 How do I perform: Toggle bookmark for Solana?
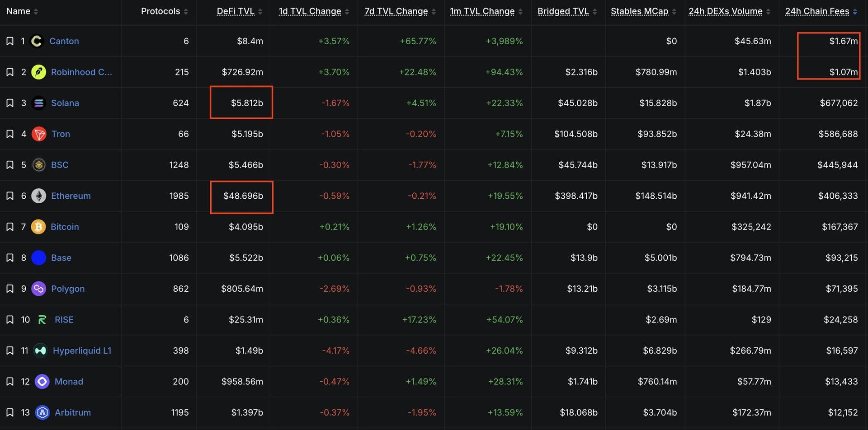point(9,103)
